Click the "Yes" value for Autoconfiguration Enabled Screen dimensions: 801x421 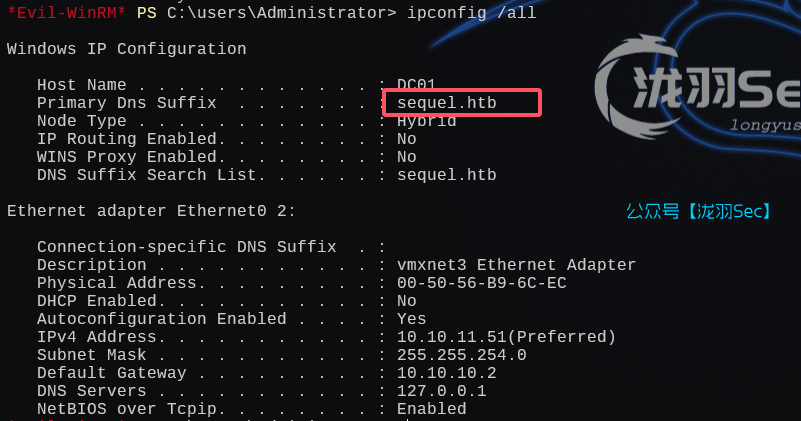411,319
